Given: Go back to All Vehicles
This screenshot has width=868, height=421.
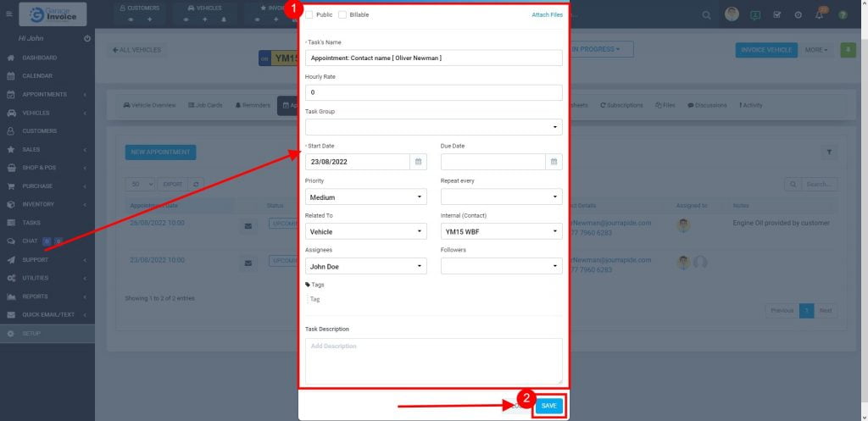Looking at the screenshot, I should (x=136, y=50).
